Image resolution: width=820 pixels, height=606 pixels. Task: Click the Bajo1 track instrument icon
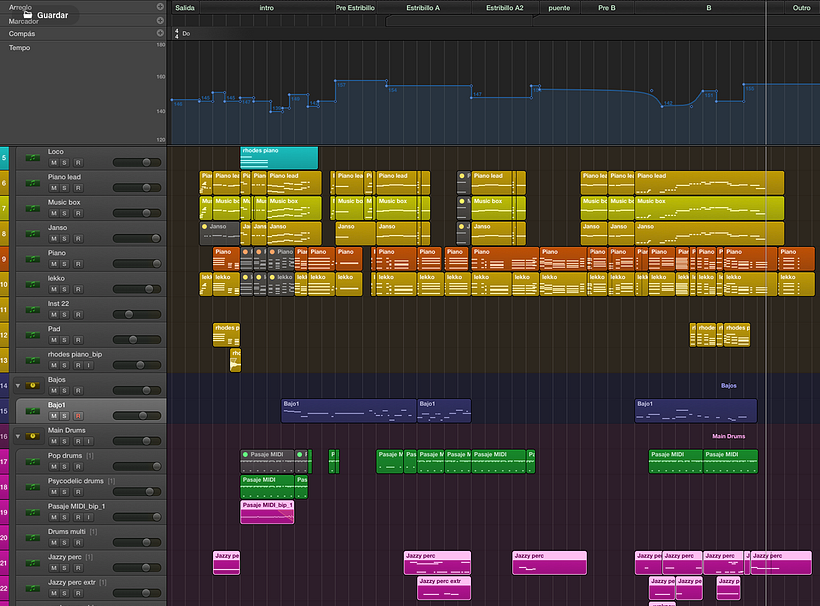[33, 411]
